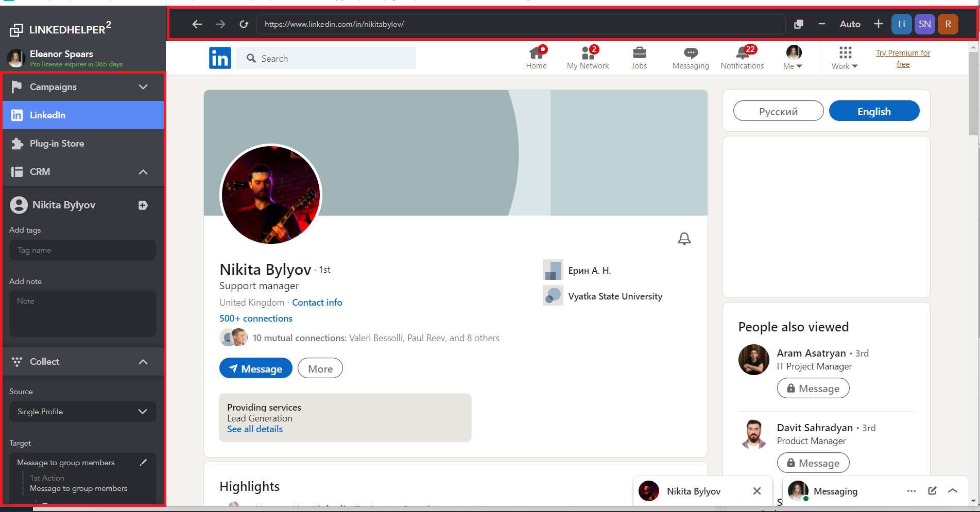Open the Me dropdown menu
The width and height of the screenshot is (980, 512).
(x=793, y=58)
